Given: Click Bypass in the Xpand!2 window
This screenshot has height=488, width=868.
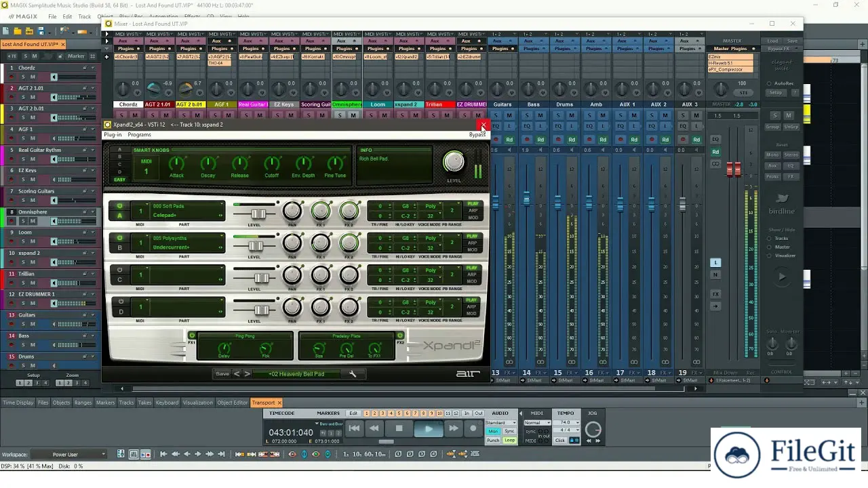Looking at the screenshot, I should click(477, 134).
